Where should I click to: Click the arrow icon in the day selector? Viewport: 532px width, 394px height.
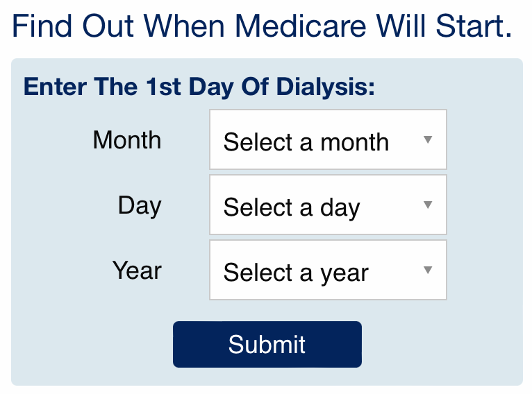[x=428, y=205]
